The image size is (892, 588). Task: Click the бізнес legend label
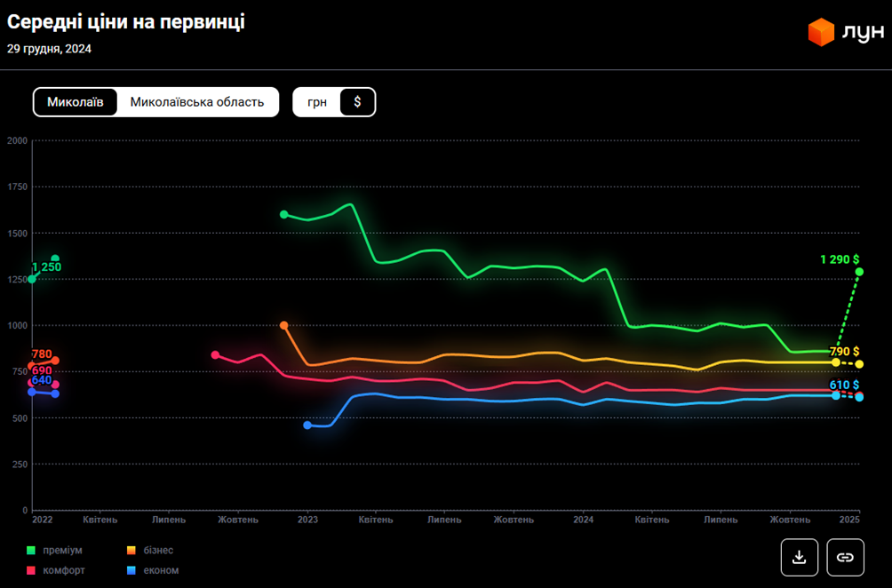pos(158,551)
